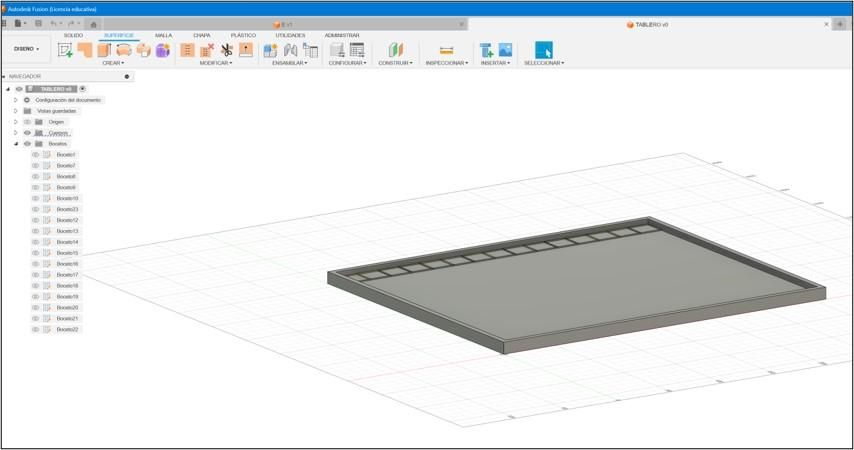854x450 pixels.
Task: Toggle visibility eye of Cuerpos folder
Action: (27, 133)
